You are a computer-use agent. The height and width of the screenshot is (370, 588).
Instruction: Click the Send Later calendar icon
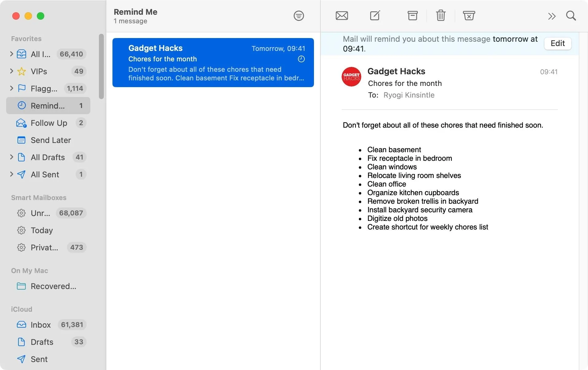tap(21, 140)
